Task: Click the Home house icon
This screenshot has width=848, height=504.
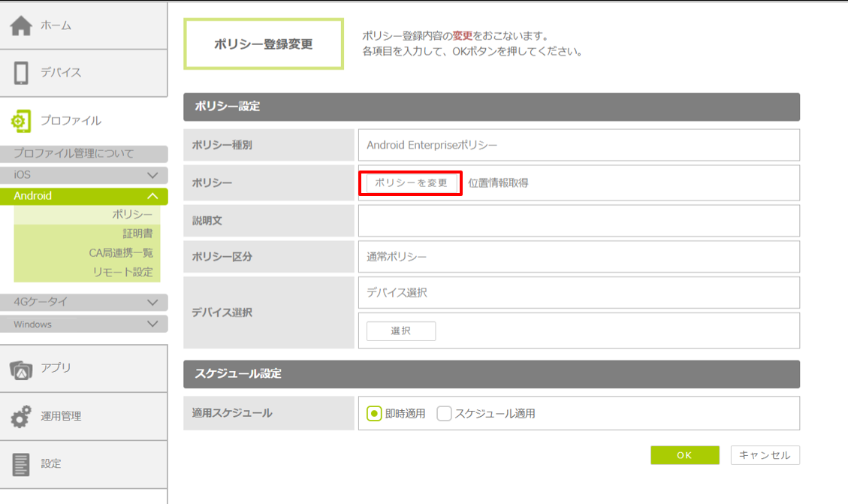Action: click(21, 26)
